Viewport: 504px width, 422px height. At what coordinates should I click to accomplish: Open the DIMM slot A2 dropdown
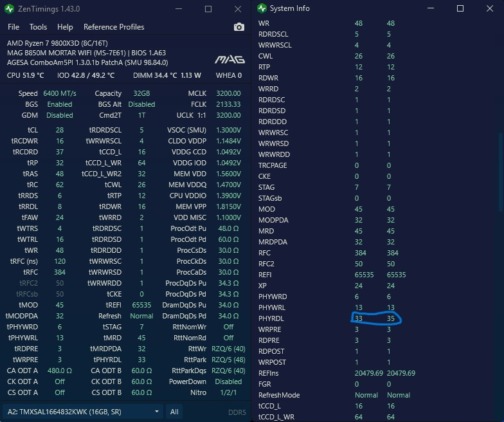[82, 412]
